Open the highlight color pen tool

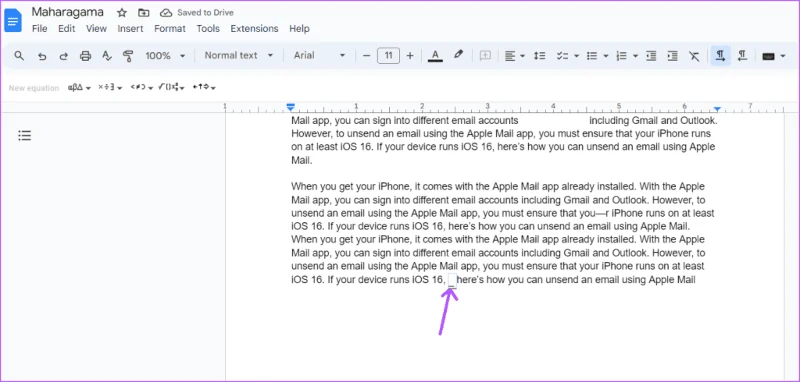click(x=458, y=55)
